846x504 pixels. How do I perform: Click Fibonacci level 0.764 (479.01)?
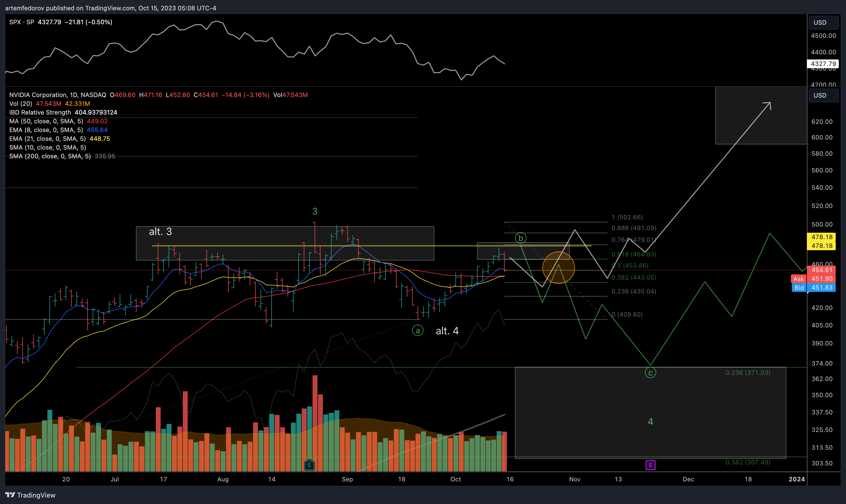point(634,240)
